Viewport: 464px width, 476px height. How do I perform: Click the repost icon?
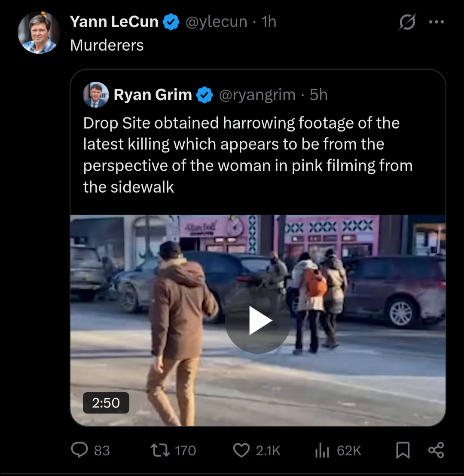point(160,450)
